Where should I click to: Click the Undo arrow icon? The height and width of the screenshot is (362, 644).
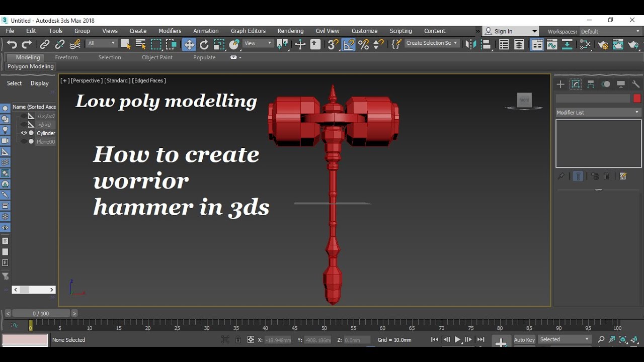[12, 44]
